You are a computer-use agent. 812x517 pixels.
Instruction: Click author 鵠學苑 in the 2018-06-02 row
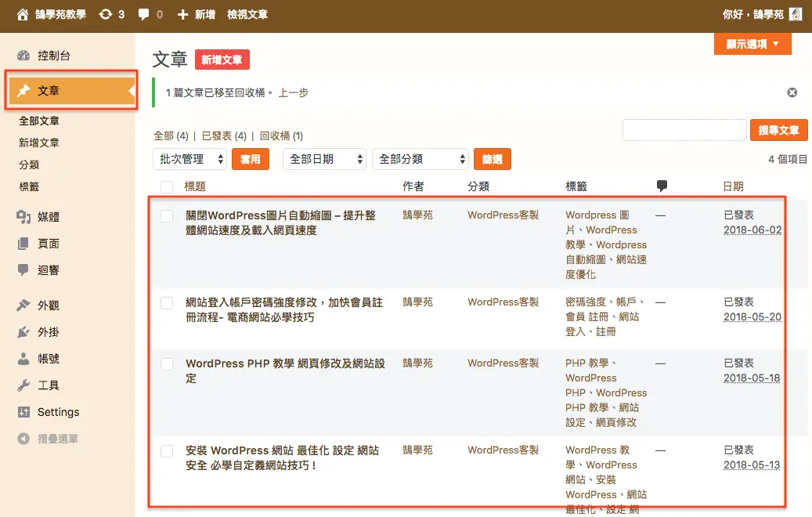[417, 215]
